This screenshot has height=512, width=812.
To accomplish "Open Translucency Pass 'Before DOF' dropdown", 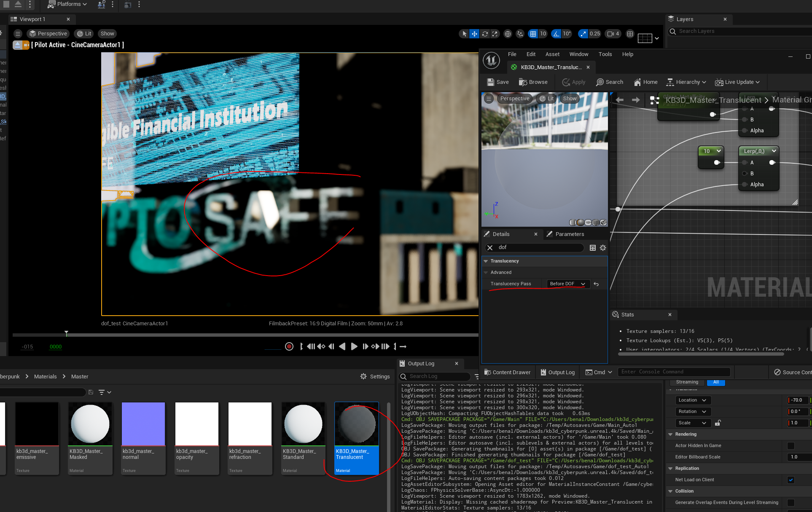I will point(567,284).
